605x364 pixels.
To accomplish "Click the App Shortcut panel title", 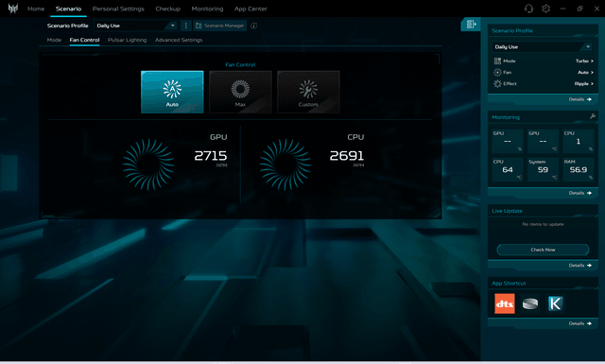I will (509, 283).
